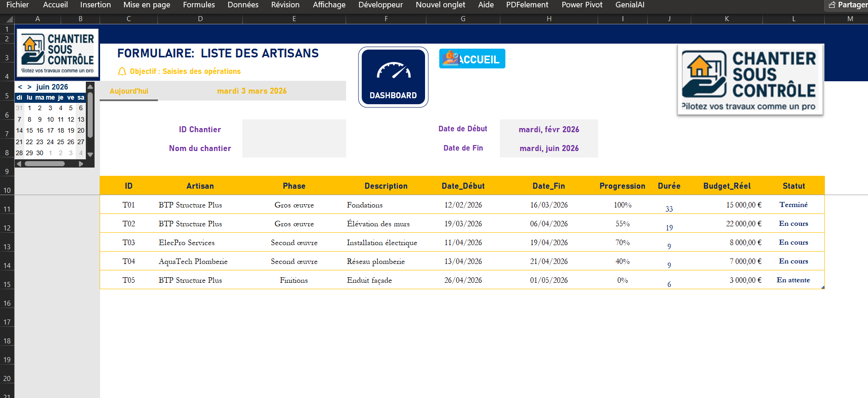868x398 pixels.
Task: Click the Nom du chantier input cell
Action: 294,148
